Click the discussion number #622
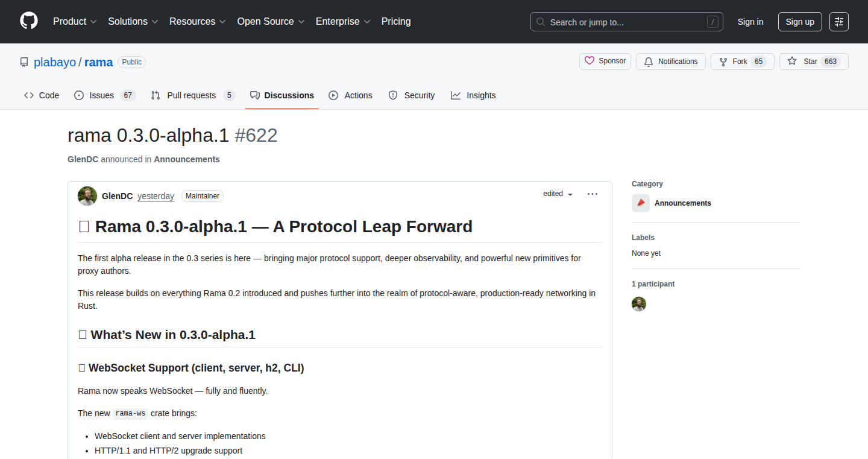 click(256, 136)
